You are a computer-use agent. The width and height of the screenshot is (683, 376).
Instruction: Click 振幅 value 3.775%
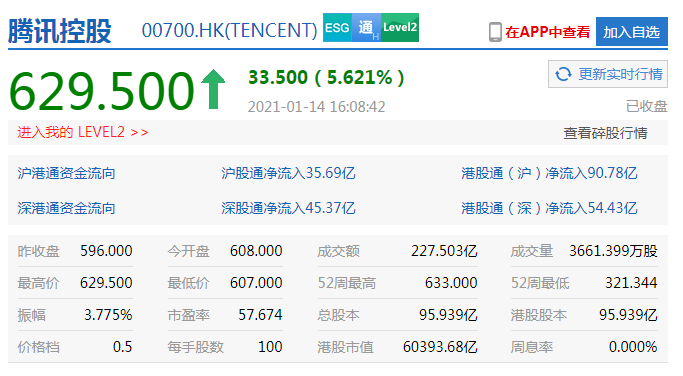pyautogui.click(x=108, y=315)
